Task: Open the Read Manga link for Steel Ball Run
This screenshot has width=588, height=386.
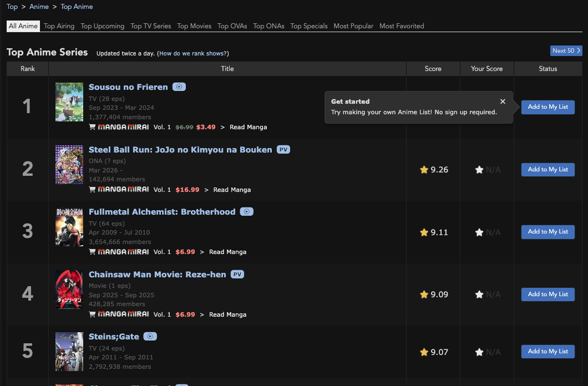Action: click(x=232, y=190)
